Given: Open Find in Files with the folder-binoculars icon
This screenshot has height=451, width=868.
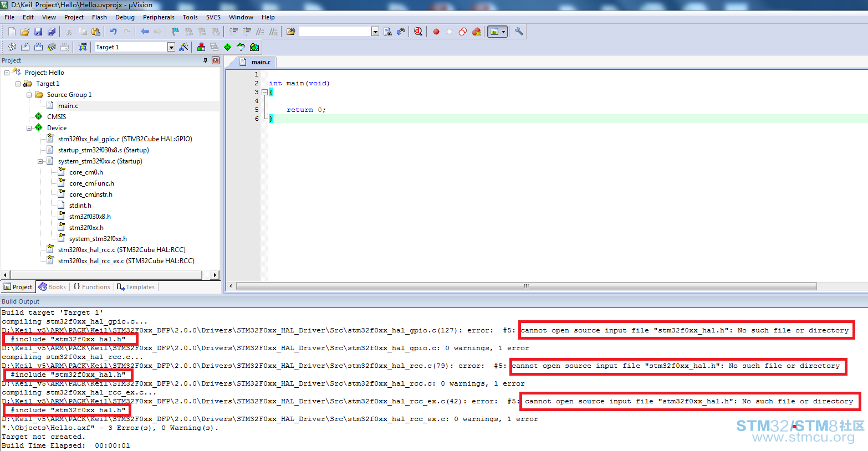Looking at the screenshot, I should click(x=290, y=32).
